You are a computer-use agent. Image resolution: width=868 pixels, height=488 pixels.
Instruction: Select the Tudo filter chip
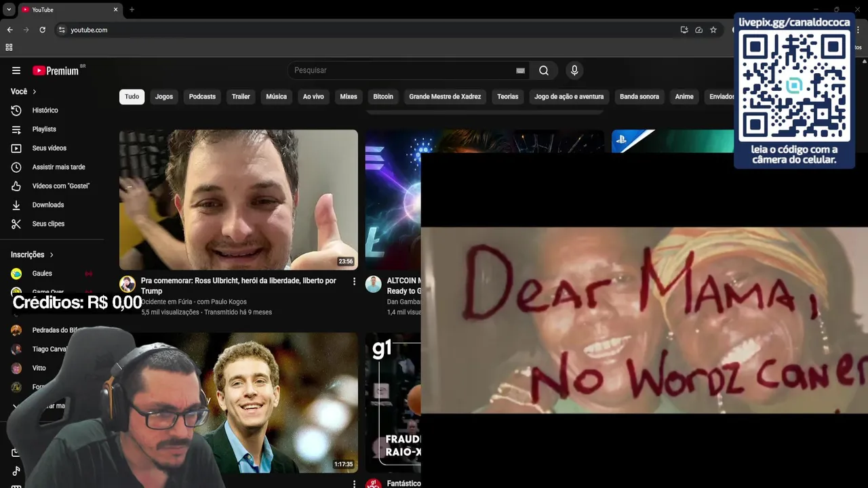tap(132, 97)
